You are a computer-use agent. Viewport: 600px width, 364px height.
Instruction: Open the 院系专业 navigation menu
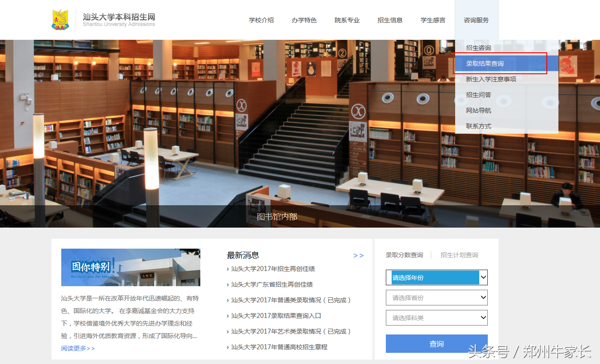pyautogui.click(x=347, y=20)
